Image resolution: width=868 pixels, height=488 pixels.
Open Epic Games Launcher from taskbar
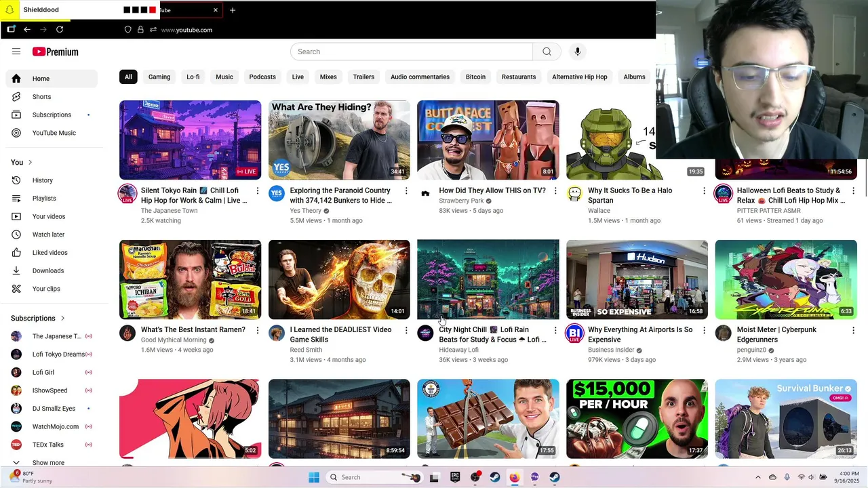point(455,477)
